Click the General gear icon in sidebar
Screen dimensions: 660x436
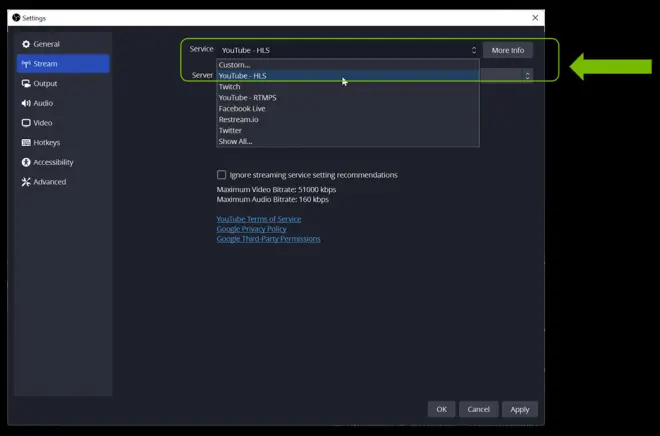[26, 44]
